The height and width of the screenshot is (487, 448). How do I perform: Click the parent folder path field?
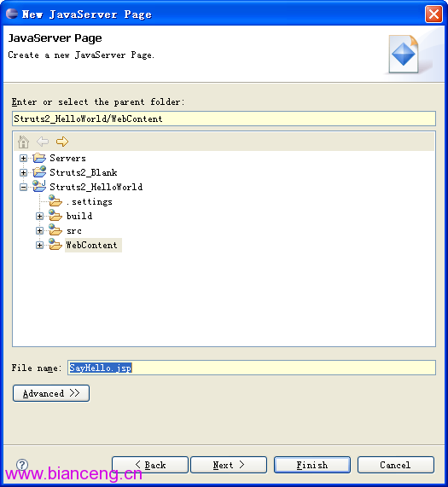[224, 119]
